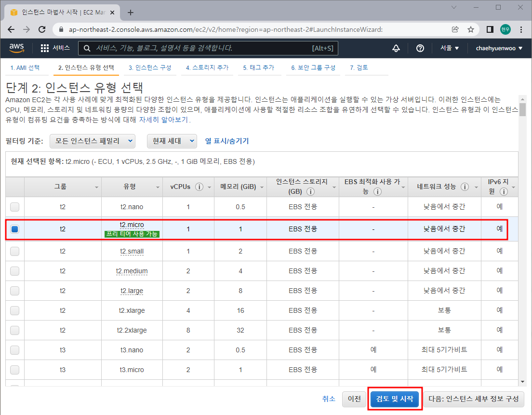Reload the page with refresh icon
This screenshot has width=532, height=415.
pyautogui.click(x=42, y=29)
